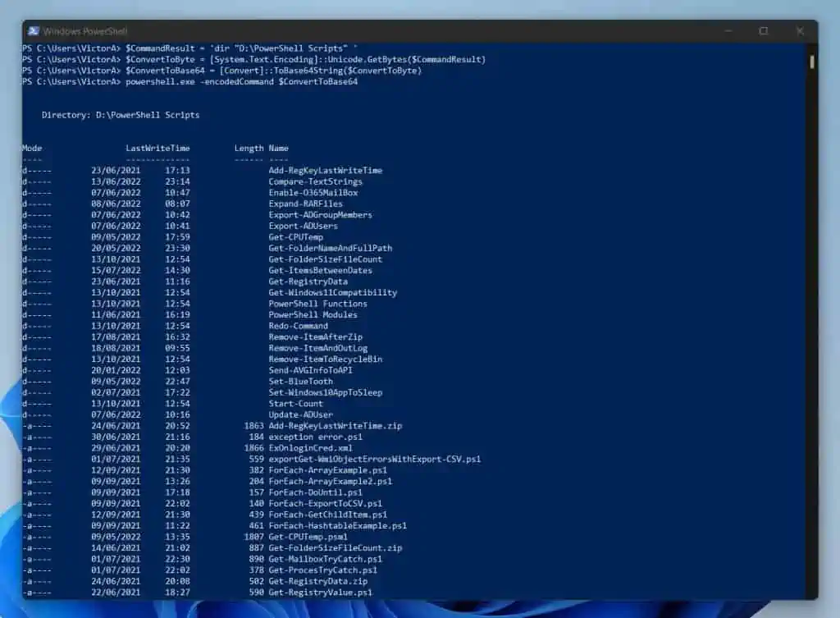Image resolution: width=840 pixels, height=618 pixels.
Task: Select the Get-FolderSizeFileCount.zip file name
Action: click(x=336, y=548)
